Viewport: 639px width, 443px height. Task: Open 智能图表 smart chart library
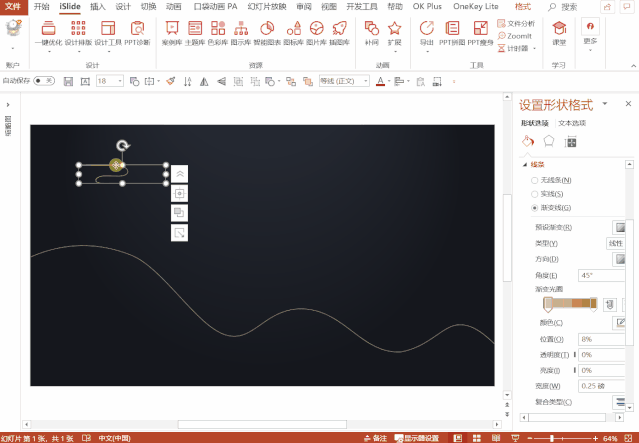point(267,33)
